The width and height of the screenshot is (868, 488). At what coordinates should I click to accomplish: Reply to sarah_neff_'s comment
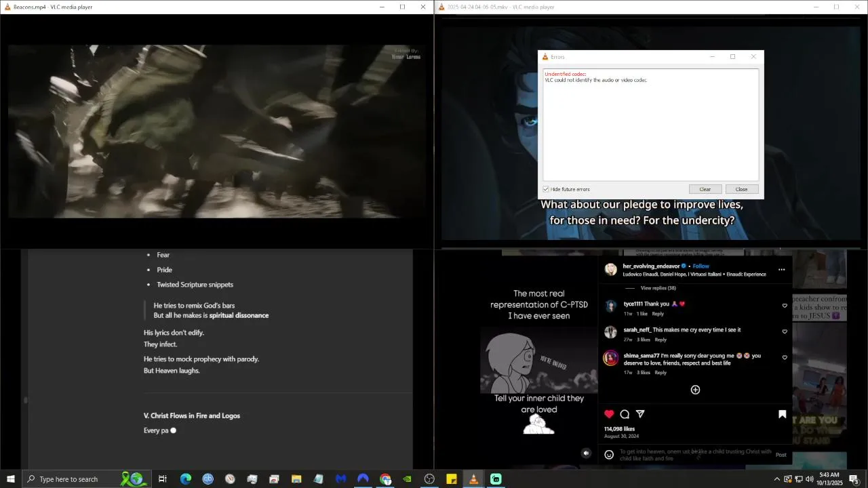point(660,340)
